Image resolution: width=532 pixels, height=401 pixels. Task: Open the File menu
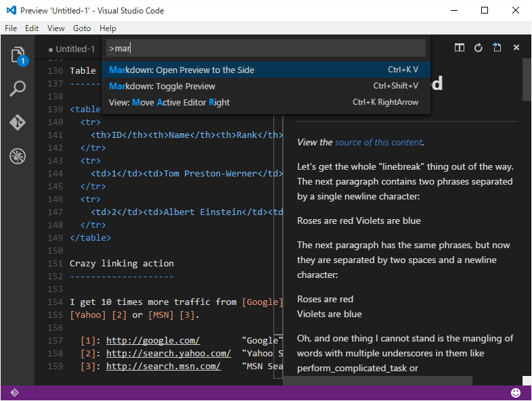click(x=11, y=28)
